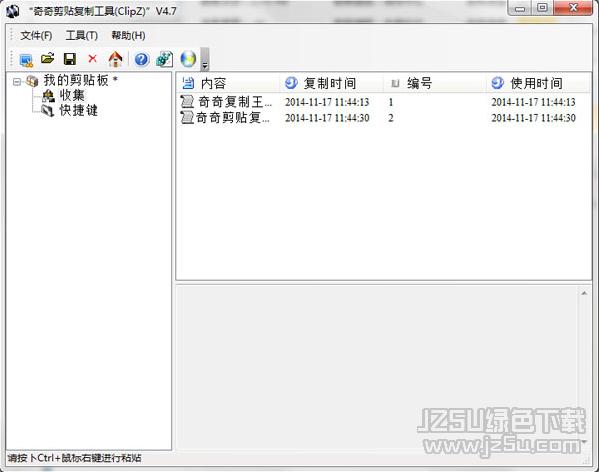Click the blue question mark help icon
Viewport: 599px width, 472px height.
(x=142, y=59)
